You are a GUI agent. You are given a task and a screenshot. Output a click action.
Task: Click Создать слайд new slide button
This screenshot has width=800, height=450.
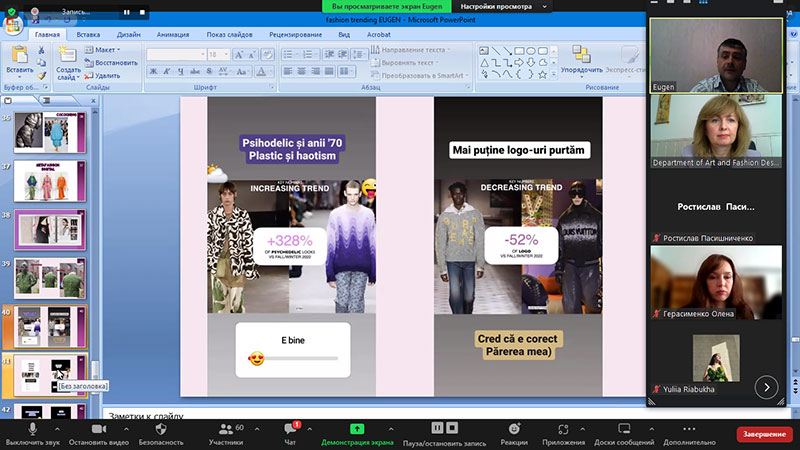tap(68, 63)
